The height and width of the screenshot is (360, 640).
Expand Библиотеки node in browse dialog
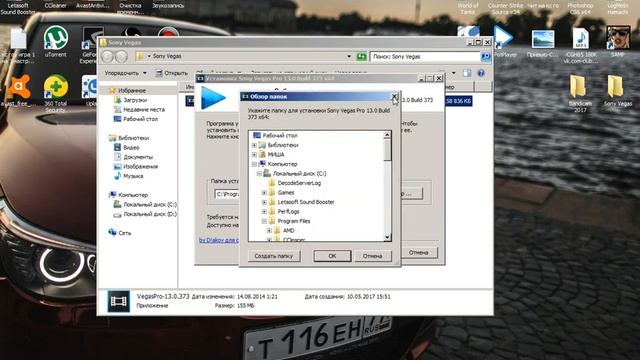coord(254,145)
